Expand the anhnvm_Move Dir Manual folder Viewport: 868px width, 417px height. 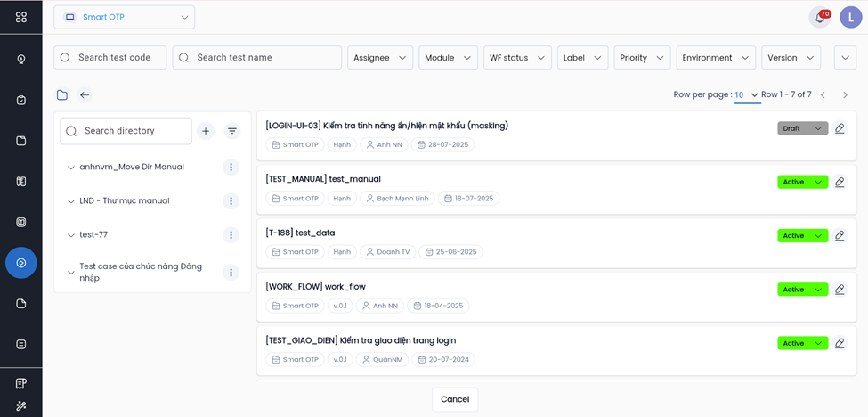pyautogui.click(x=71, y=168)
